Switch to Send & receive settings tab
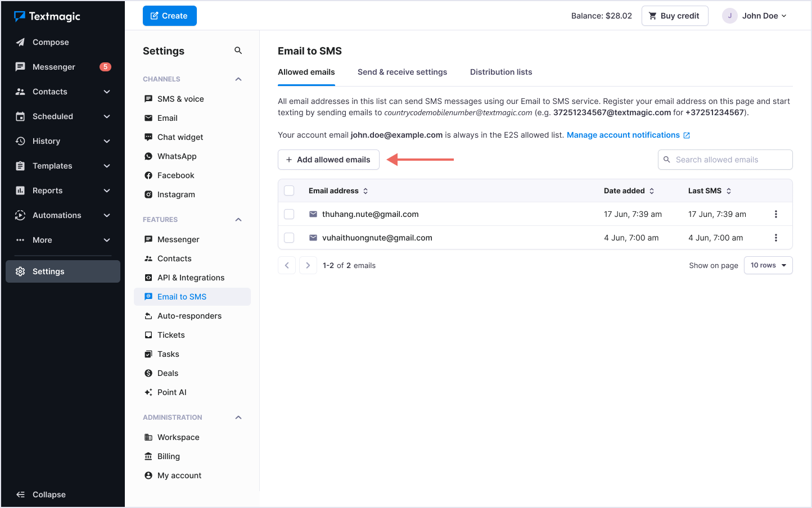 coord(402,72)
